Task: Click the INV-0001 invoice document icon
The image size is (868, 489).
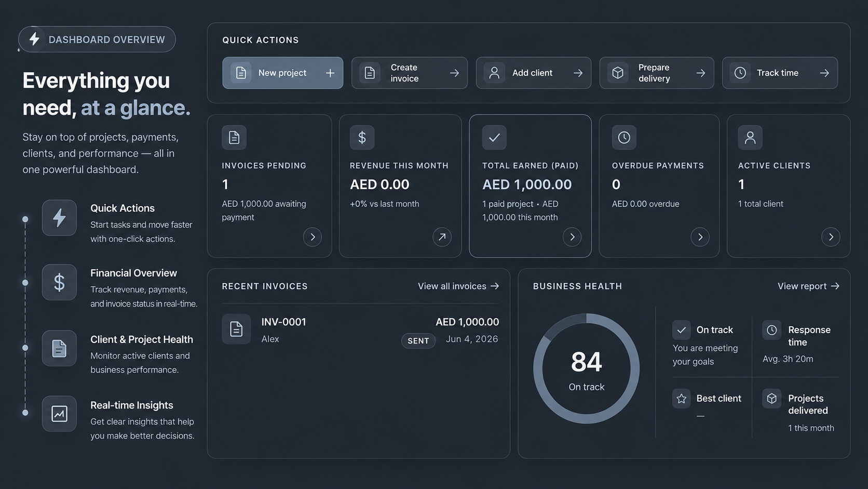Action: [x=236, y=329]
